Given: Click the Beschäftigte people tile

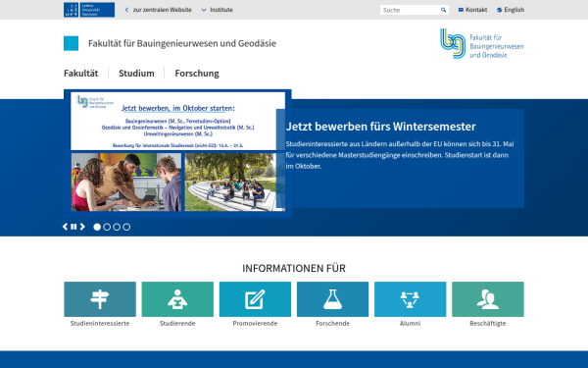Looking at the screenshot, I should point(488,299).
